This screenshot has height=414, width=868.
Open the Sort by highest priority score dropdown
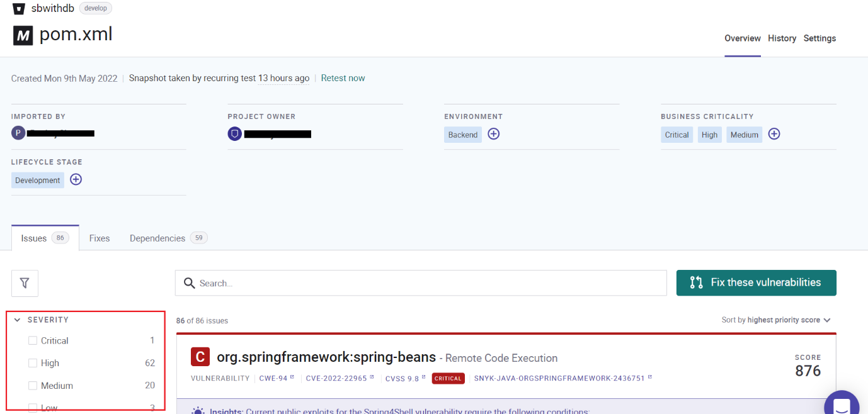pyautogui.click(x=776, y=320)
